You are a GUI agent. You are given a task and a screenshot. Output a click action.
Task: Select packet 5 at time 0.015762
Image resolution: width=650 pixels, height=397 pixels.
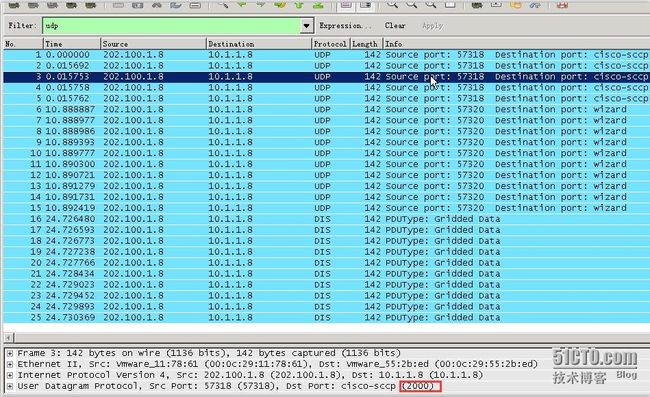point(327,99)
